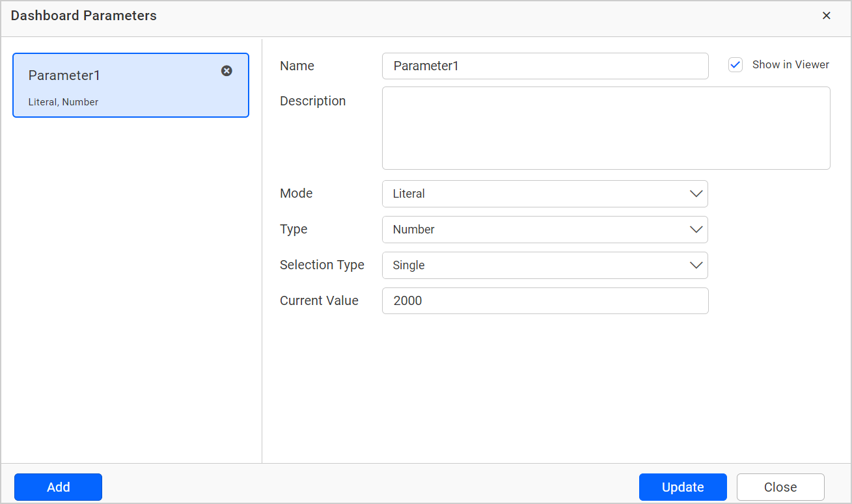Re-enable Show in Viewer for Parameter1
852x504 pixels.
735,64
